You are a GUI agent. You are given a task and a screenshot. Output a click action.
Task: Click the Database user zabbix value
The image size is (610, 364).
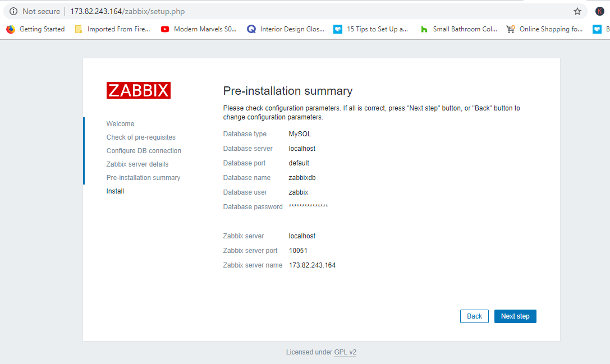point(299,192)
